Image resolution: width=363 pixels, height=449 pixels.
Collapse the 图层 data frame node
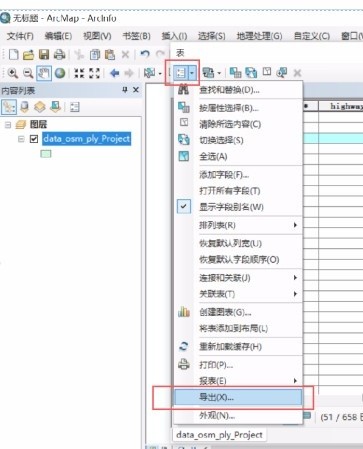(x=8, y=125)
